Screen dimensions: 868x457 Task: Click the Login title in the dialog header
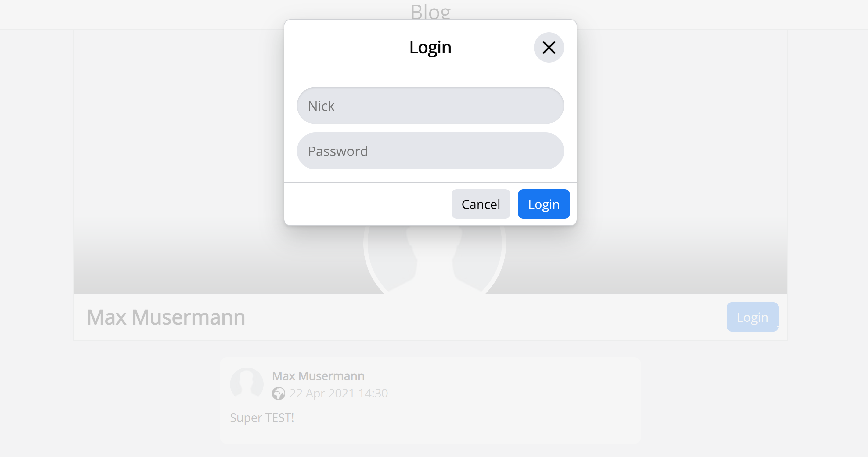(x=430, y=47)
